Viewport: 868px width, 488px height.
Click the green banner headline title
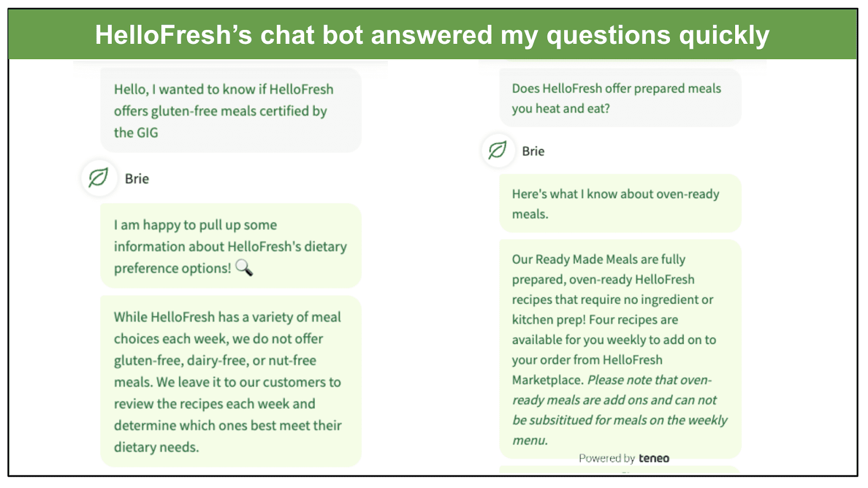pyautogui.click(x=432, y=35)
